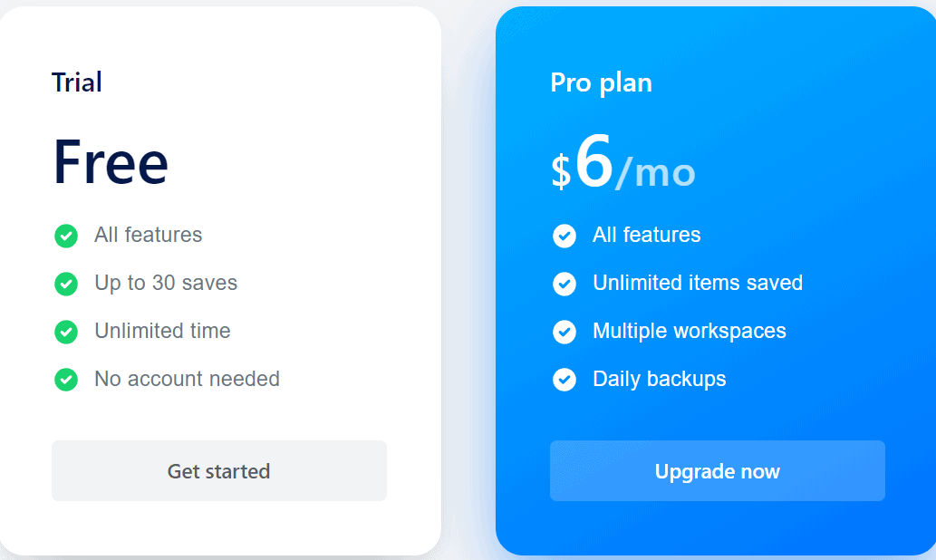The height and width of the screenshot is (560, 936).
Task: Click the checkmark next to Unlimited items saved
Action: pyautogui.click(x=564, y=284)
